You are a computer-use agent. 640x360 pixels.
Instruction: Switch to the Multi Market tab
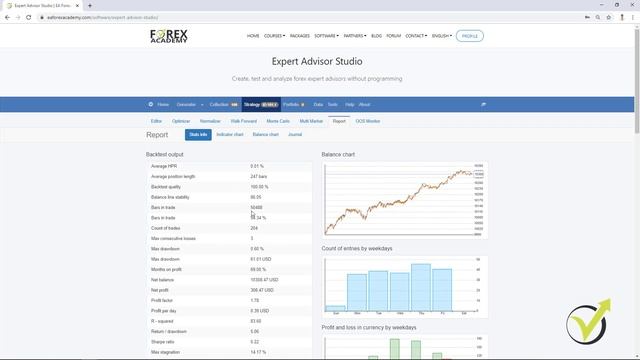tap(311, 121)
